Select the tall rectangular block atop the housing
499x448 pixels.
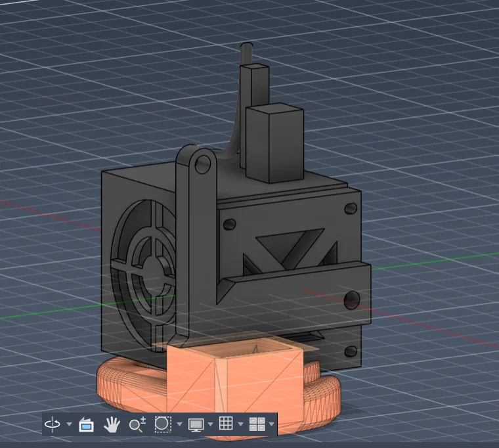(274, 143)
